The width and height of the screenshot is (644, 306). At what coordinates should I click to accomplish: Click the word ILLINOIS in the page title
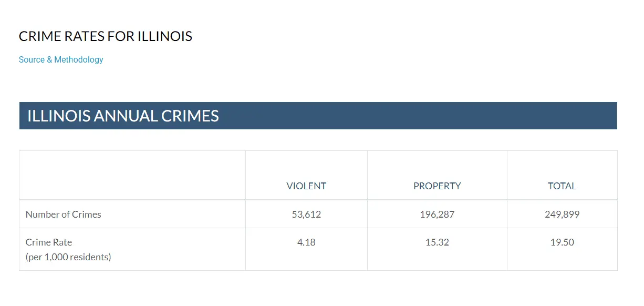click(165, 36)
